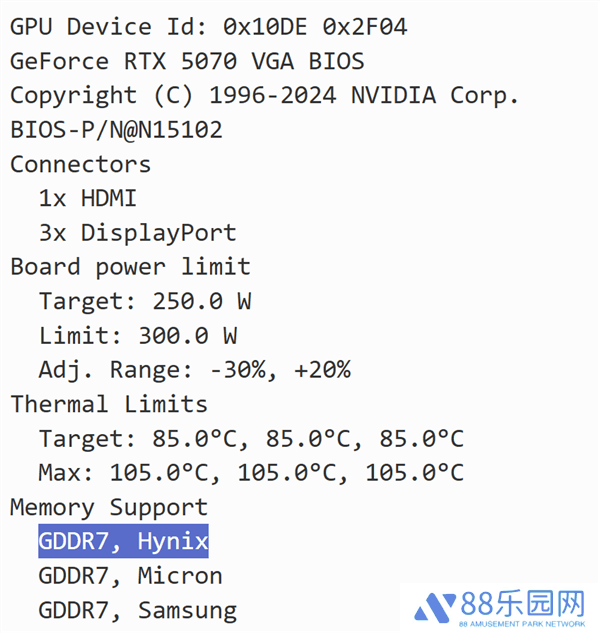This screenshot has height=633, width=600.
Task: Click the 88乐园网 watermark text
Action: click(x=523, y=602)
